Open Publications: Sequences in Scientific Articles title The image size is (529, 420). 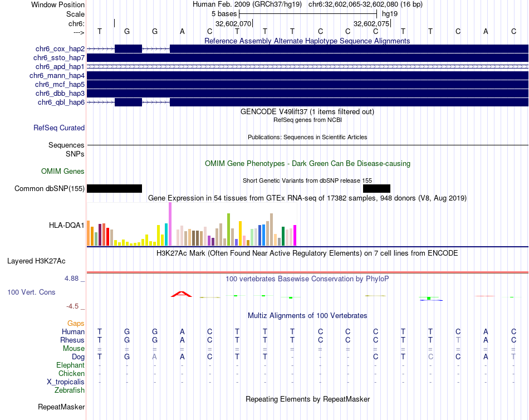[x=307, y=137]
